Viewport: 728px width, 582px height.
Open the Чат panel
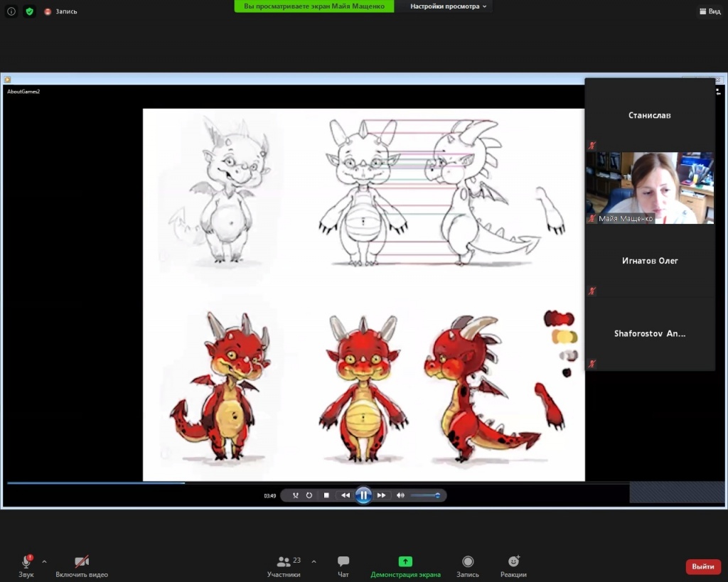[343, 566]
